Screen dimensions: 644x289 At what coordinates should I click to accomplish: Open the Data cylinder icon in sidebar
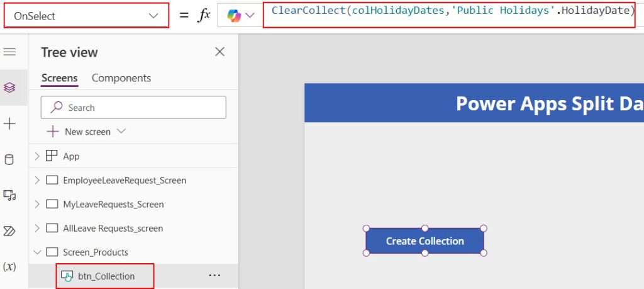[9, 159]
